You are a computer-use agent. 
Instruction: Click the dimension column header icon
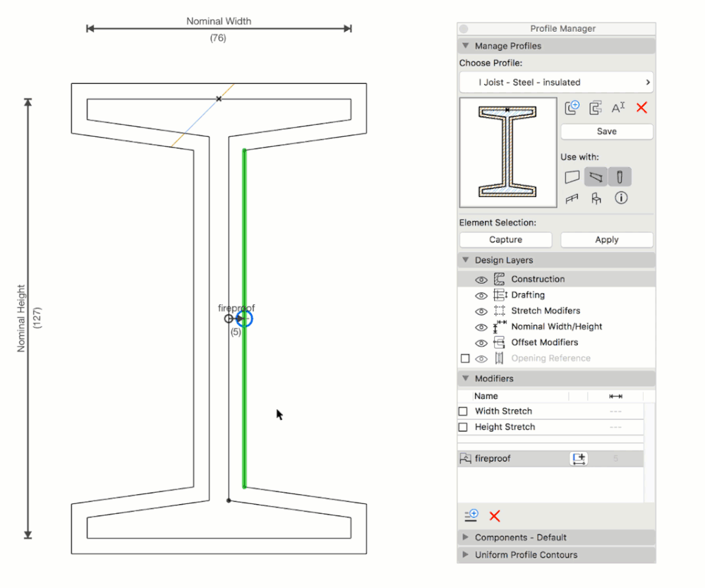tap(615, 396)
